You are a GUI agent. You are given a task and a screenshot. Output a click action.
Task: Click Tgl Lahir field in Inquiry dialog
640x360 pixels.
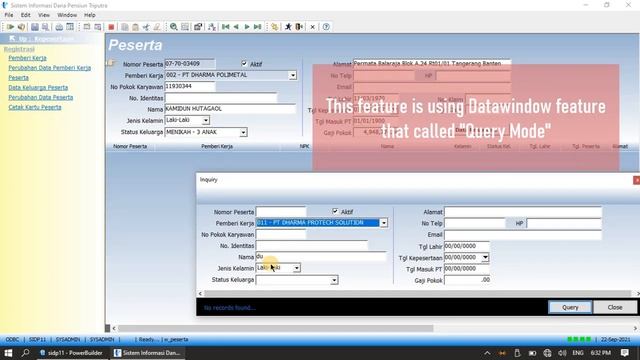[x=467, y=246]
